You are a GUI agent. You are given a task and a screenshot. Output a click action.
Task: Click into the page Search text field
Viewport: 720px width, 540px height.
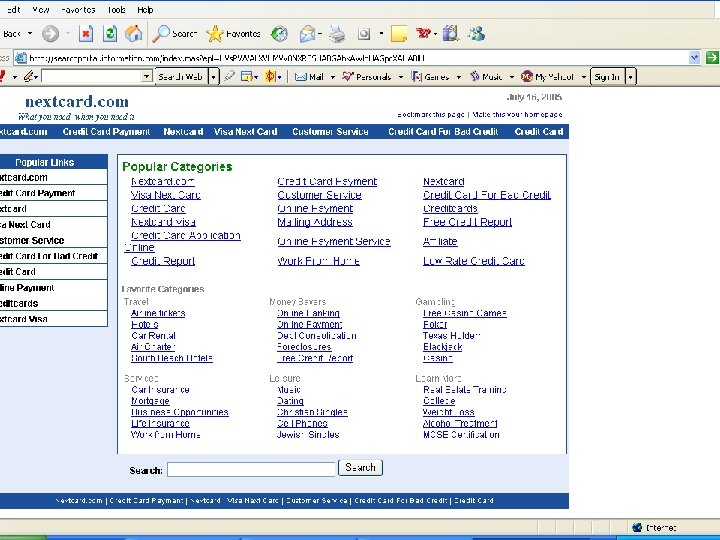[x=252, y=469]
